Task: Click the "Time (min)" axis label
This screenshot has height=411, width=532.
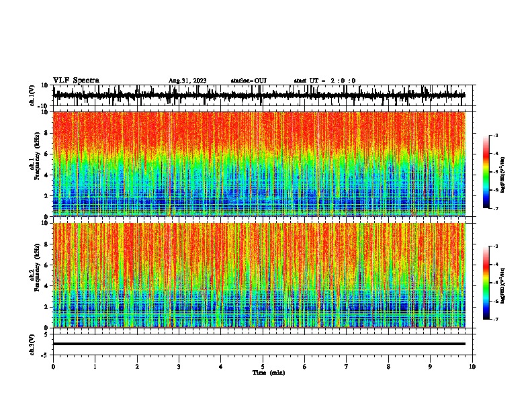Action: pyautogui.click(x=269, y=373)
